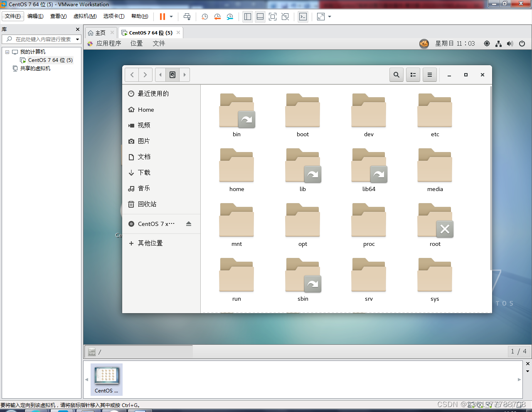Click the file manager search icon
The image size is (532, 412).
397,75
